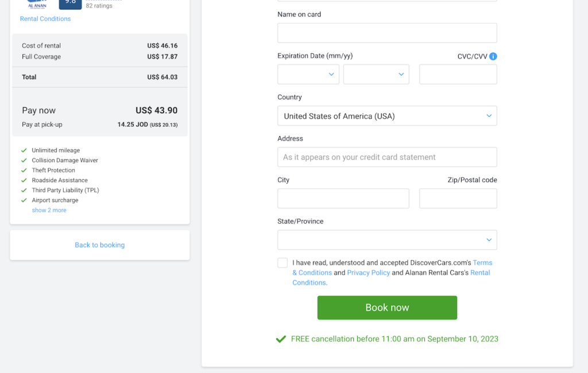
Task: Open the Privacy Policy link
Action: click(368, 273)
